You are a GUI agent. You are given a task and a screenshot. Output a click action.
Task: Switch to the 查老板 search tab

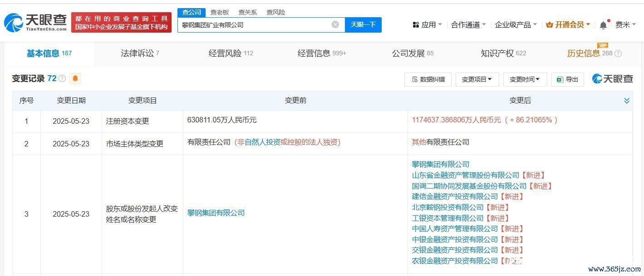coord(220,12)
